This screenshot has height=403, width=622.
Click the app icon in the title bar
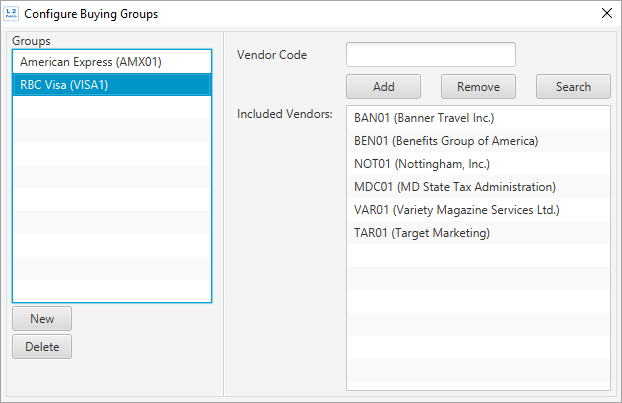coord(11,14)
